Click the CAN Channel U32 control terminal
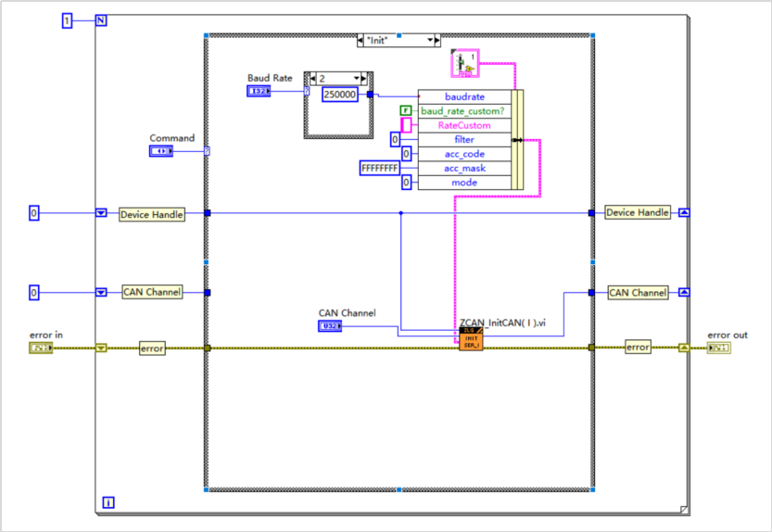Screen dimensions: 772x532 [330, 325]
